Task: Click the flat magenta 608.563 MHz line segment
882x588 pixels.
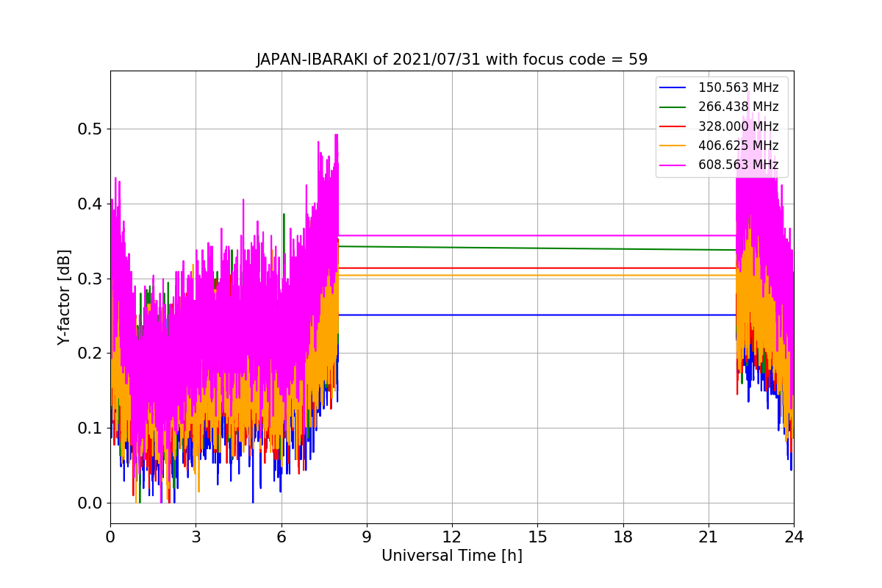Action: click(x=537, y=236)
